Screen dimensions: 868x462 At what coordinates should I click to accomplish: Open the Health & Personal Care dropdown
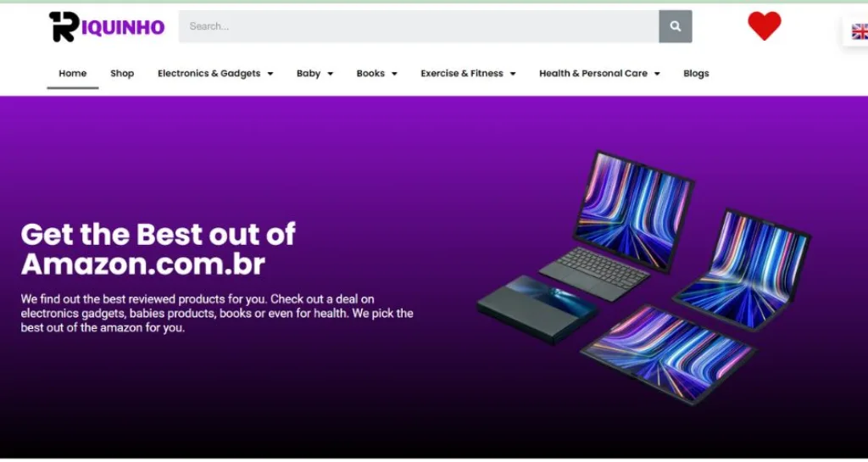pyautogui.click(x=599, y=74)
